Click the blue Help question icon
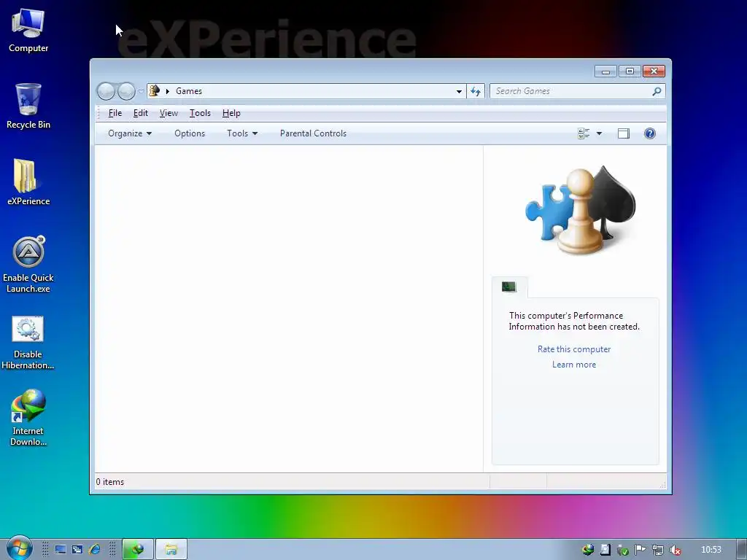 [x=650, y=133]
